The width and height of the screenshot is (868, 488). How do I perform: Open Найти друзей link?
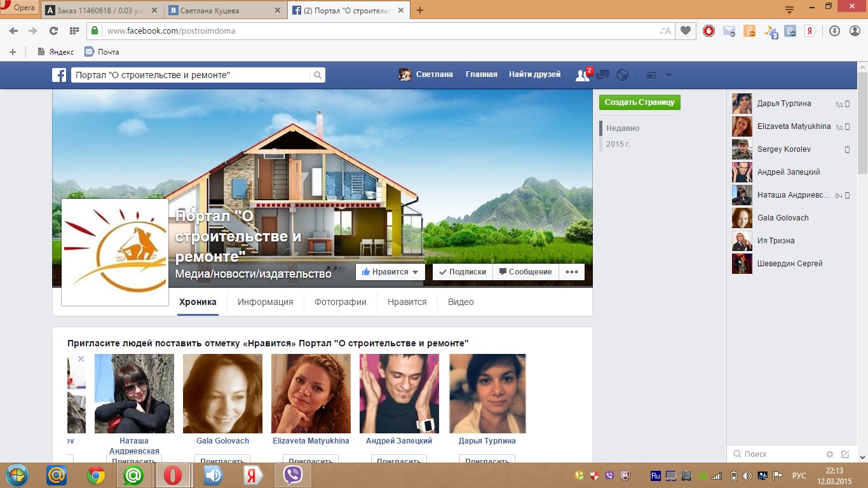[x=535, y=74]
